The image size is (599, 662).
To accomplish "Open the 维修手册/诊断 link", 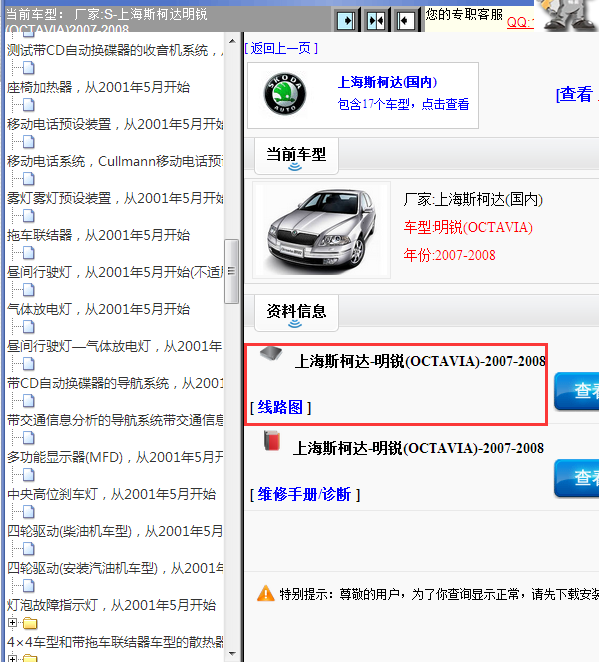I will [x=304, y=494].
